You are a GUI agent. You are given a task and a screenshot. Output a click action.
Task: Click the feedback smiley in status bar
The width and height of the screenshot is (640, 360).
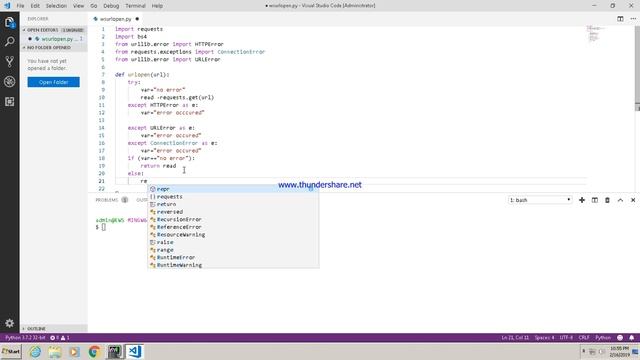pyautogui.click(x=620, y=338)
